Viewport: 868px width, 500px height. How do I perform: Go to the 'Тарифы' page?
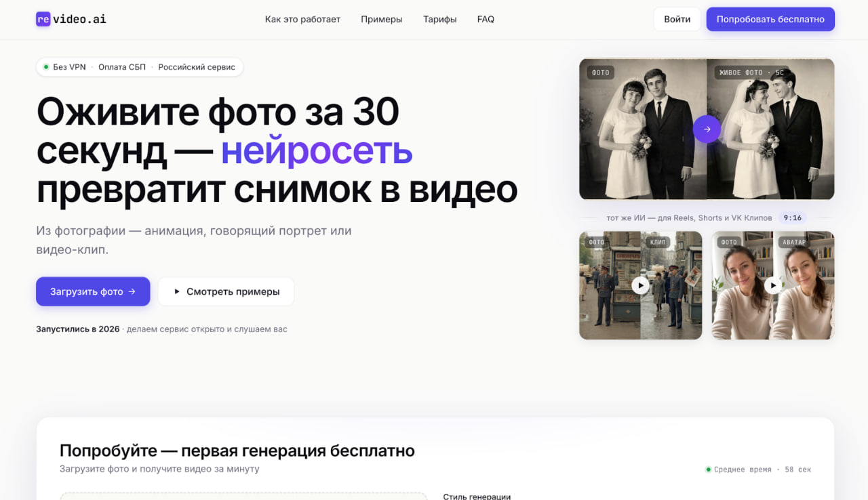tap(440, 19)
